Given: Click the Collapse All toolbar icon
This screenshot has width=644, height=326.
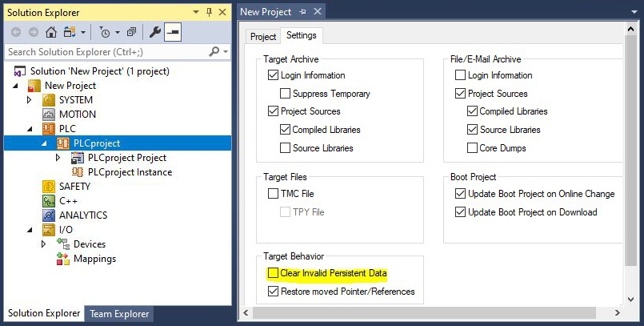Looking at the screenshot, I should pyautogui.click(x=131, y=32).
